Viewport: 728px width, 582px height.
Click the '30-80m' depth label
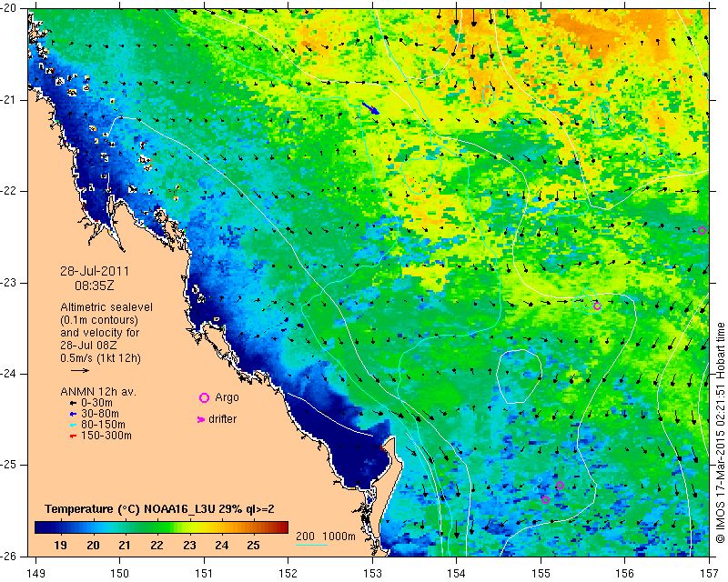[100, 414]
